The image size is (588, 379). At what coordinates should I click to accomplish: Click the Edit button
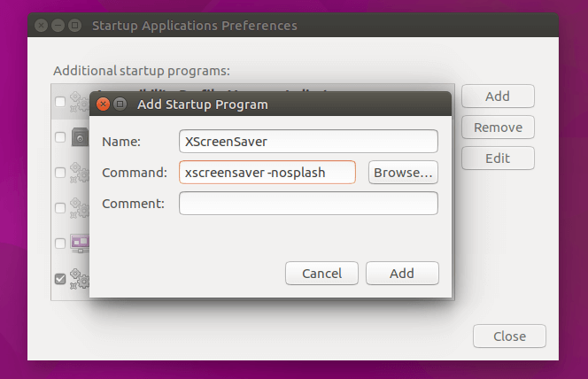click(497, 159)
